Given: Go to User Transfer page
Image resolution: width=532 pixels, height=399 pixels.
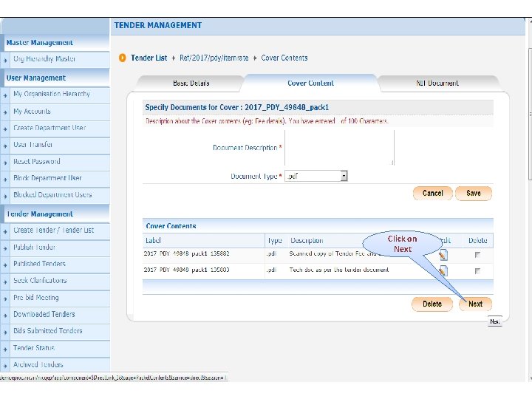Looking at the screenshot, I should 33,145.
